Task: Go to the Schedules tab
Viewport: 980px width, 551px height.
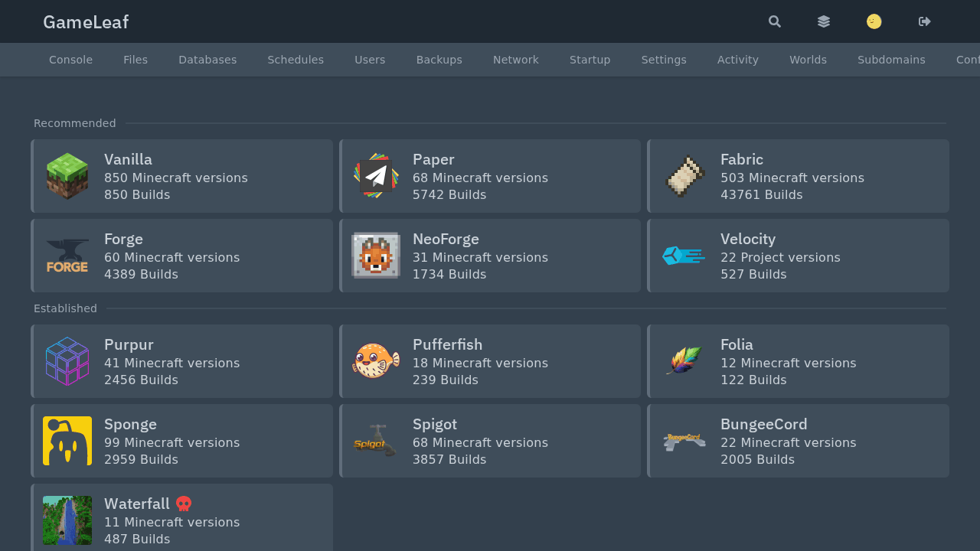Action: pos(296,60)
